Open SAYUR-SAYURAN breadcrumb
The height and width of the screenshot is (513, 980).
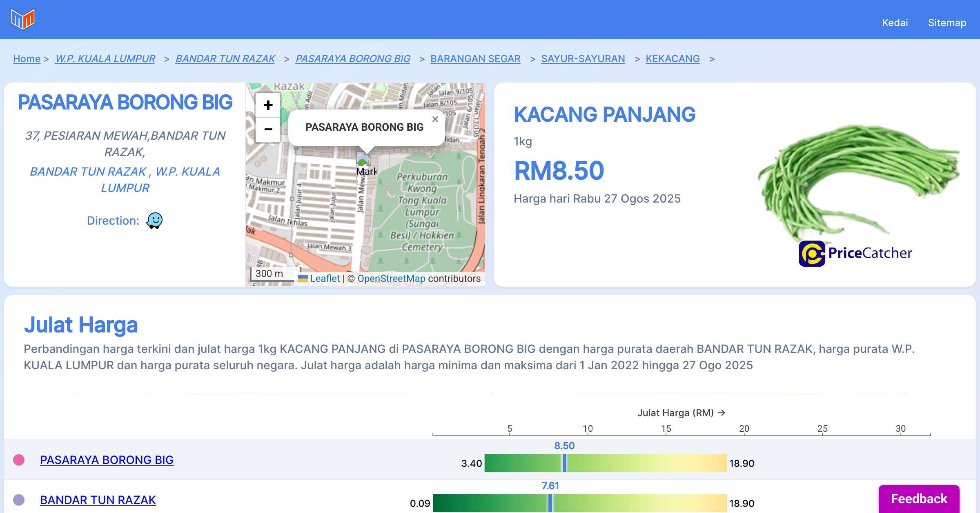(583, 59)
